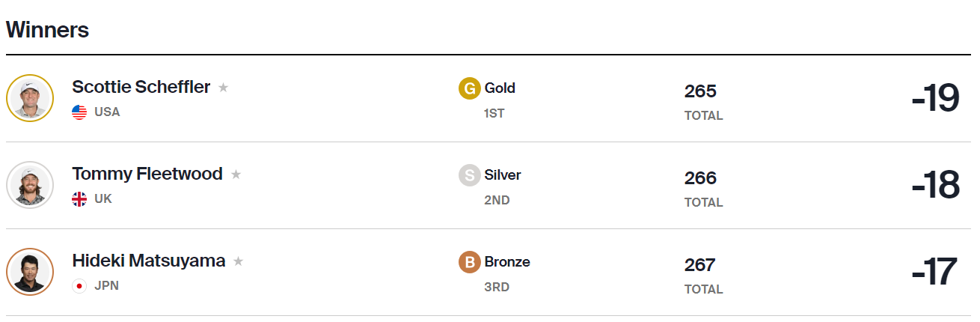Click the -19 score for Scheffler
Viewport: 980px width, 322px height.
935,99
